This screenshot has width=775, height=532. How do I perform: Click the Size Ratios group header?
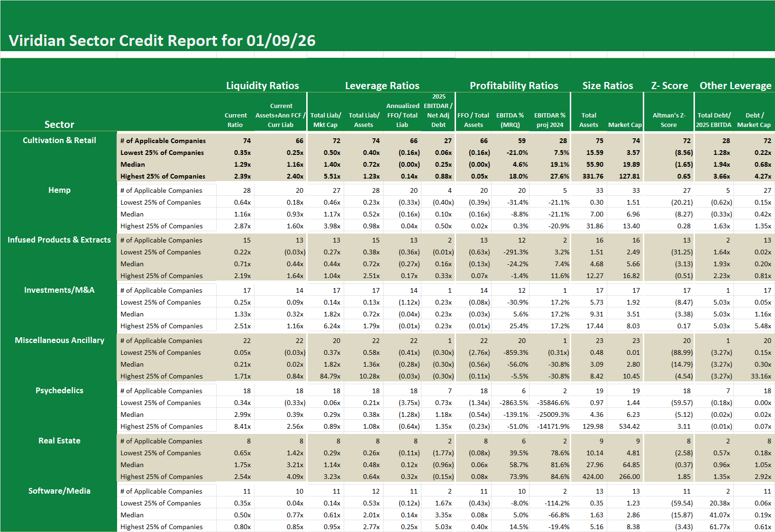pos(608,86)
